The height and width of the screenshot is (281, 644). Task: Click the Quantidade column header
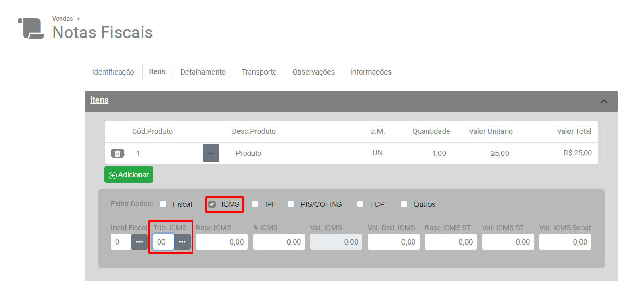(x=431, y=131)
